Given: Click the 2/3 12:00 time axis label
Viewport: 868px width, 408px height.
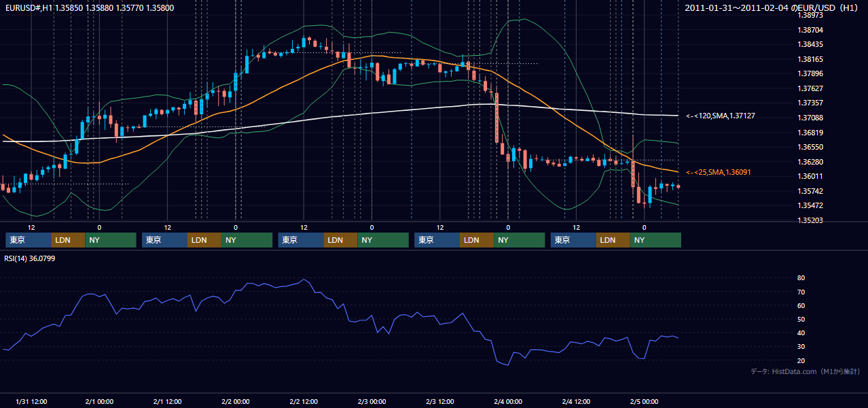Looking at the screenshot, I should coord(440,401).
